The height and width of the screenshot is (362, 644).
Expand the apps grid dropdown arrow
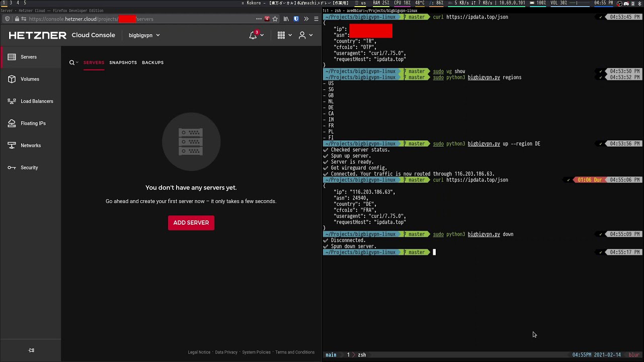click(290, 35)
